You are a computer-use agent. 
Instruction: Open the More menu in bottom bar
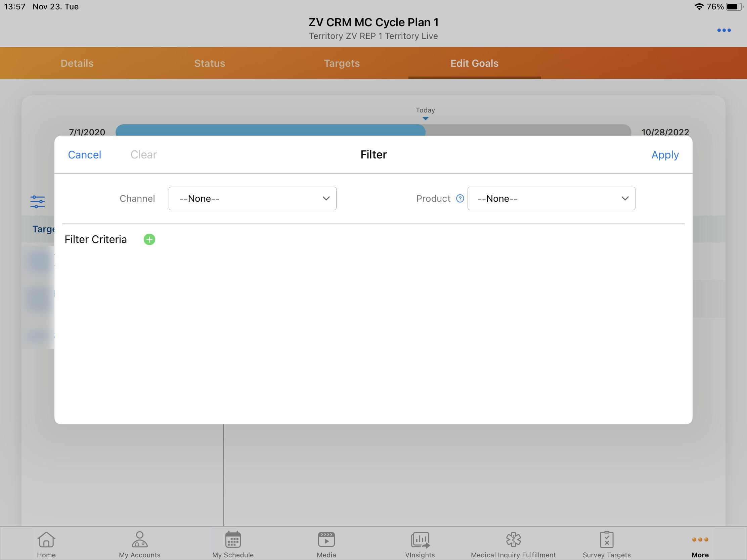click(x=700, y=544)
